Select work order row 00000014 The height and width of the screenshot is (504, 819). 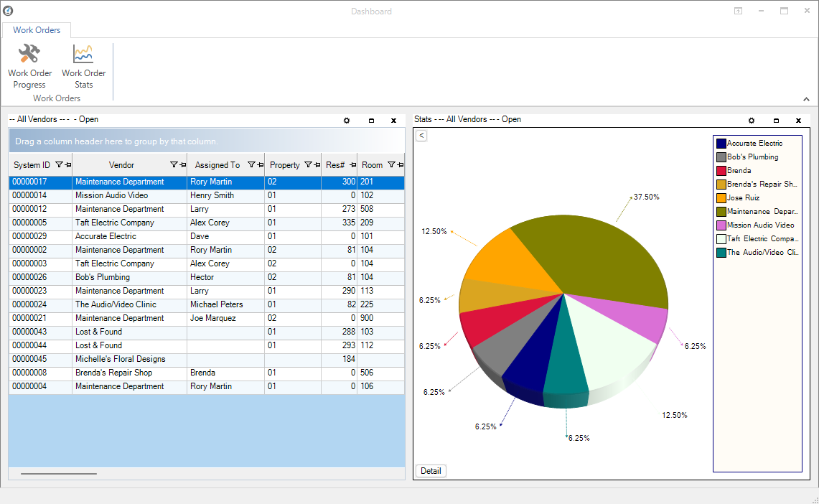click(206, 195)
